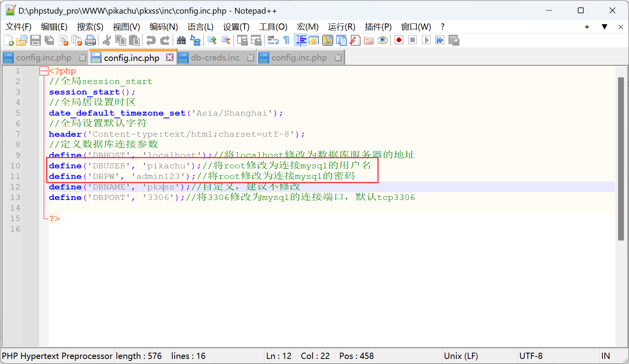
Task: Open a file using the folder icon
Action: point(22,40)
